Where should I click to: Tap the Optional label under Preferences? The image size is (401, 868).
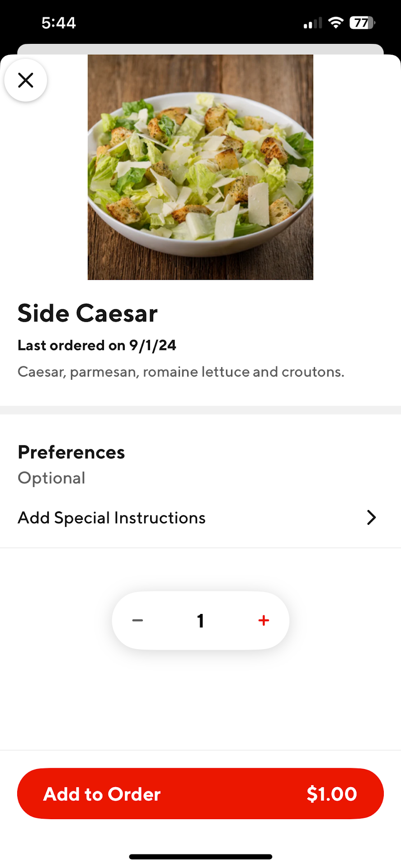pos(52,478)
